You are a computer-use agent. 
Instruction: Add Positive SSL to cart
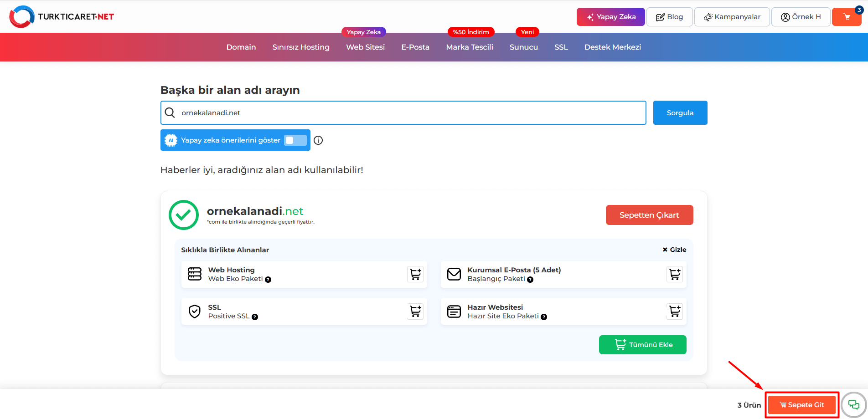(415, 312)
